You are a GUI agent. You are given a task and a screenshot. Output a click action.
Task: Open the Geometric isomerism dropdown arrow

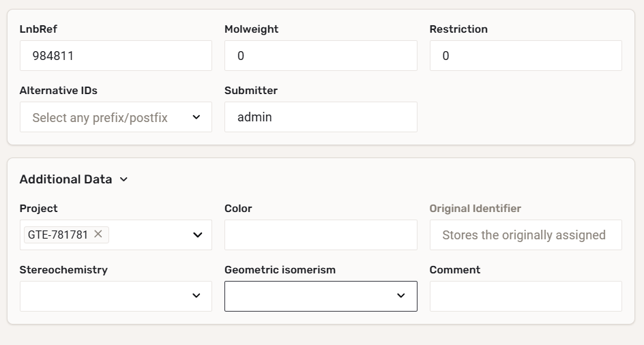pos(401,296)
